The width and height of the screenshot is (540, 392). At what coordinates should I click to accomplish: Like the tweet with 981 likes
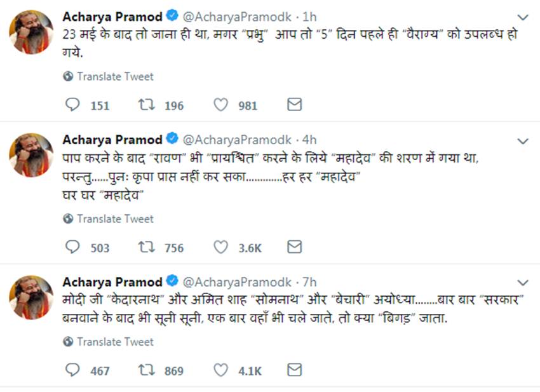pos(220,105)
